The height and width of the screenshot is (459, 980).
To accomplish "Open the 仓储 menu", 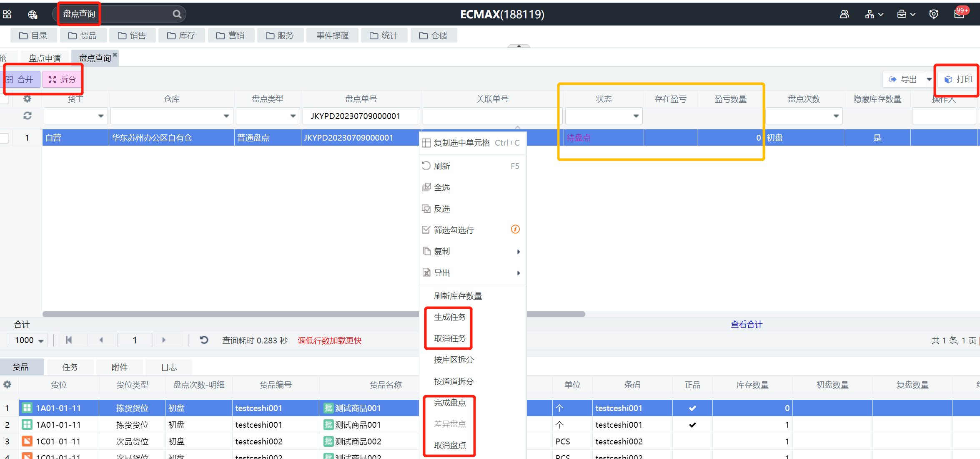I will coord(434,35).
